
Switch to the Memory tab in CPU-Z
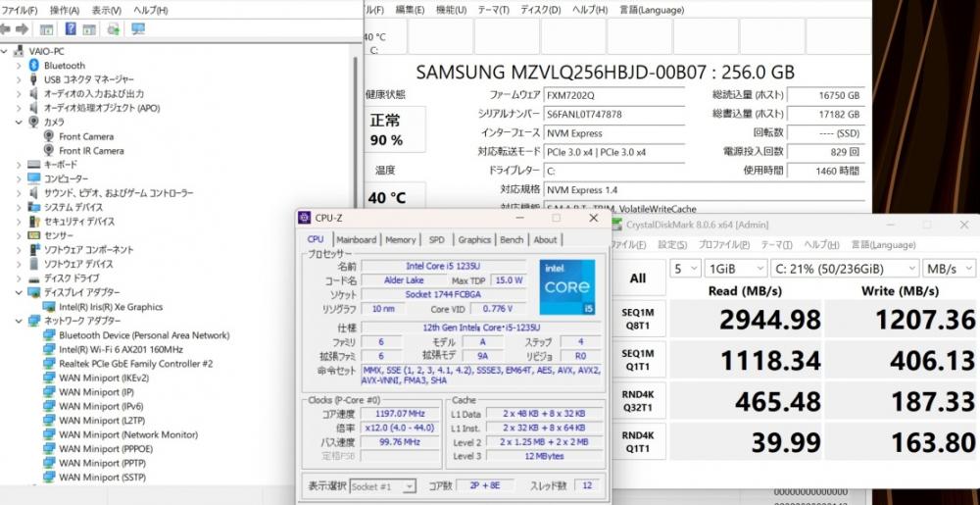tap(401, 239)
